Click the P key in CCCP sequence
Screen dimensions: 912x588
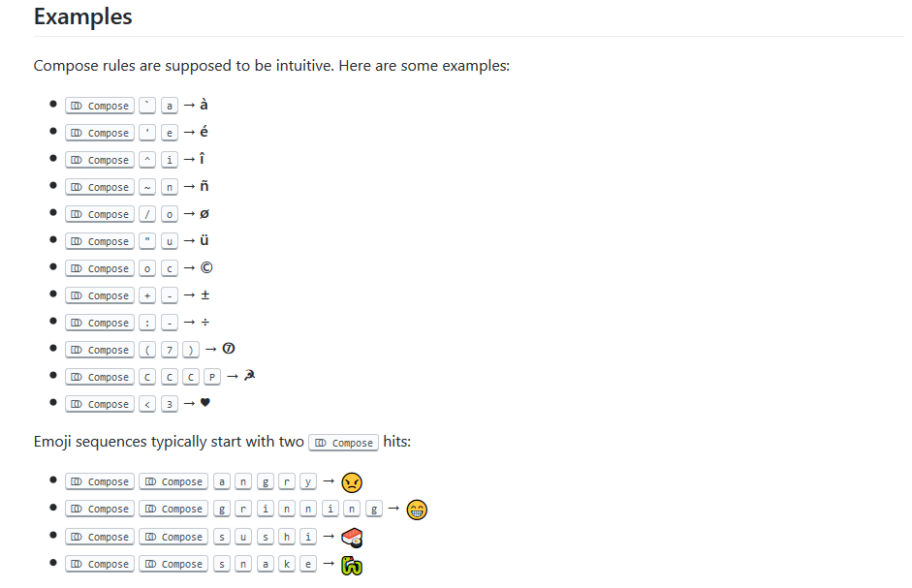[212, 377]
